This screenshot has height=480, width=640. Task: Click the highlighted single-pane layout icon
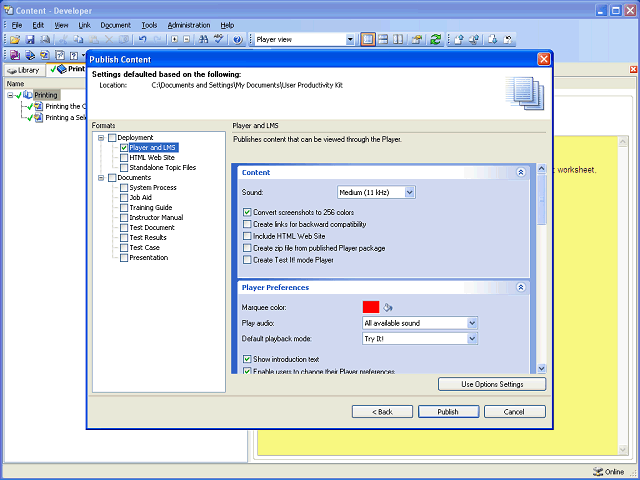point(368,40)
